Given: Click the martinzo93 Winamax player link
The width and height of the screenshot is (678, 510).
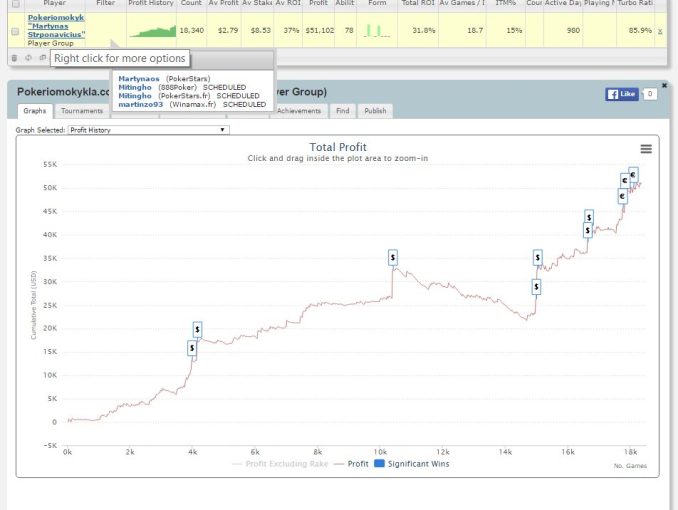Looking at the screenshot, I should pyautogui.click(x=140, y=104).
